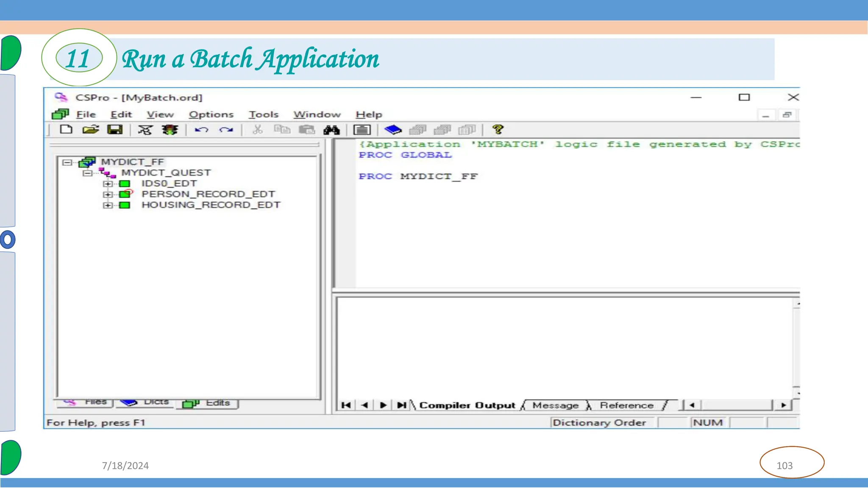The height and width of the screenshot is (488, 868).
Task: Click the CSPro application icon left of File
Action: click(x=60, y=114)
